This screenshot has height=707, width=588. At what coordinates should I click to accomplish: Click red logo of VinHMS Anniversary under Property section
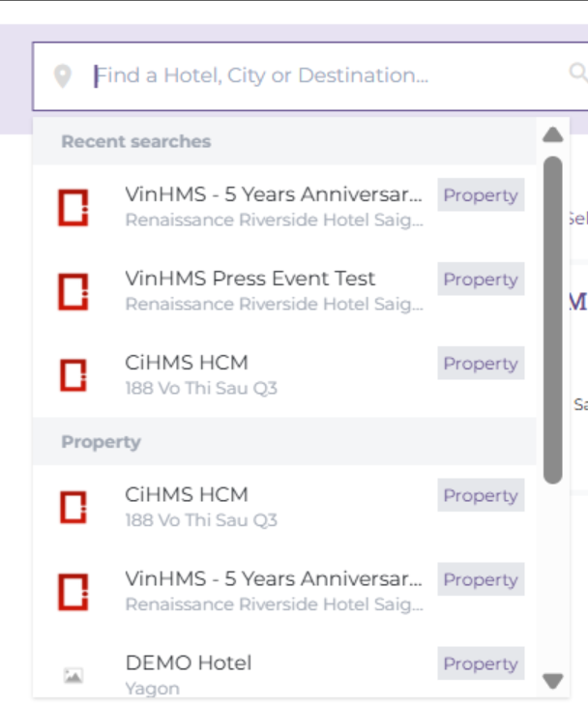click(x=73, y=591)
